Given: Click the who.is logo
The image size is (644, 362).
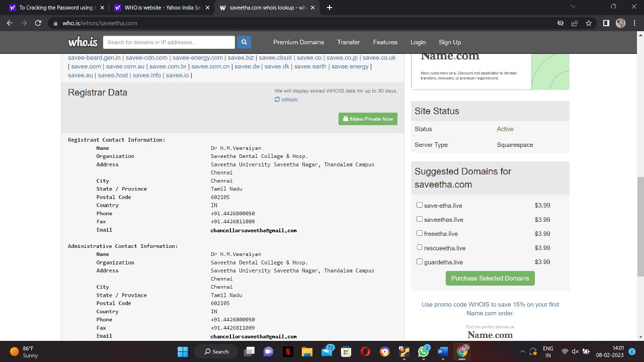Looking at the screenshot, I should (x=82, y=42).
